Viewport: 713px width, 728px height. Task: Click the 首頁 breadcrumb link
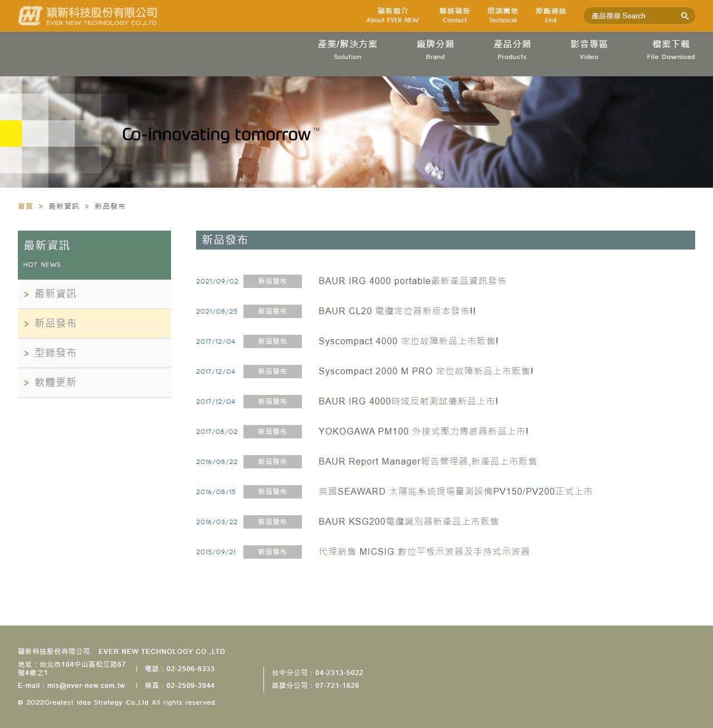(x=25, y=207)
